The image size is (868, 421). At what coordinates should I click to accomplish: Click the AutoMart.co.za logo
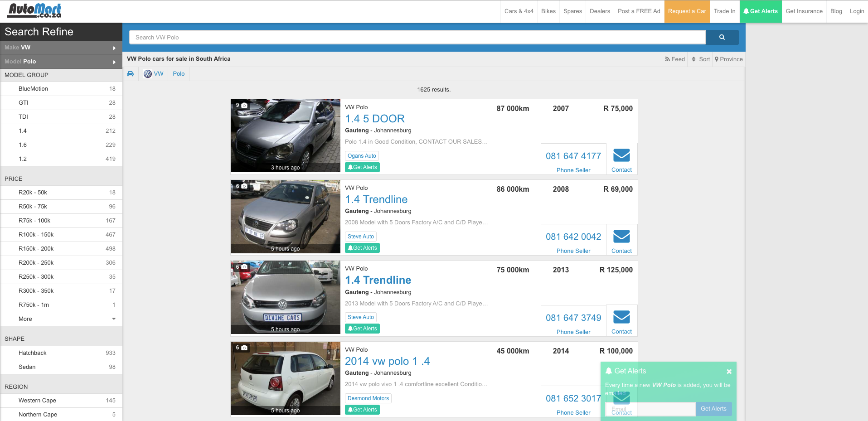pos(35,10)
